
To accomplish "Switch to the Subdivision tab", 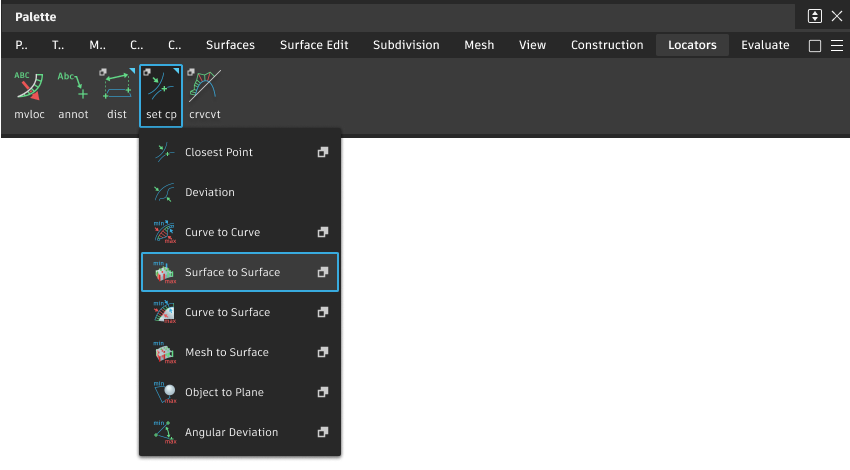I will pyautogui.click(x=406, y=45).
